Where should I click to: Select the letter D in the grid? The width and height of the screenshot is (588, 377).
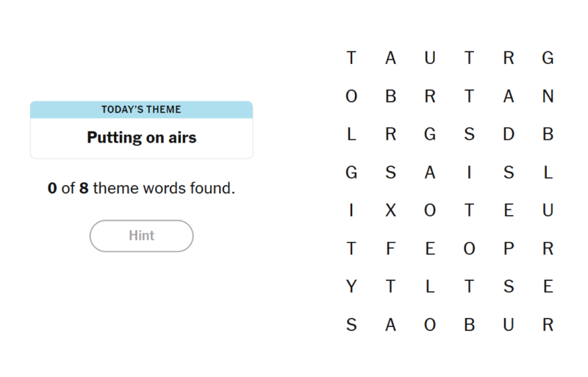[x=509, y=134]
